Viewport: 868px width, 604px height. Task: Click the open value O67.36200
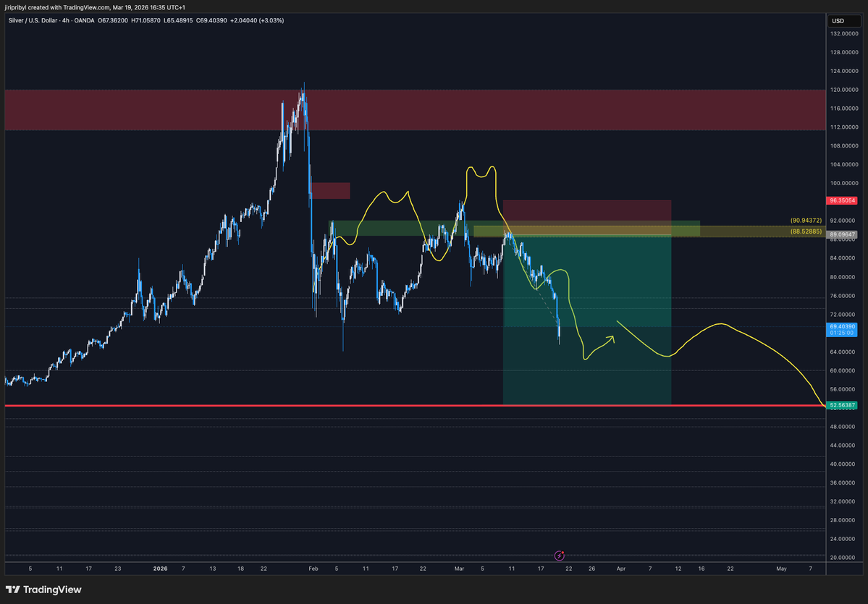pyautogui.click(x=113, y=20)
